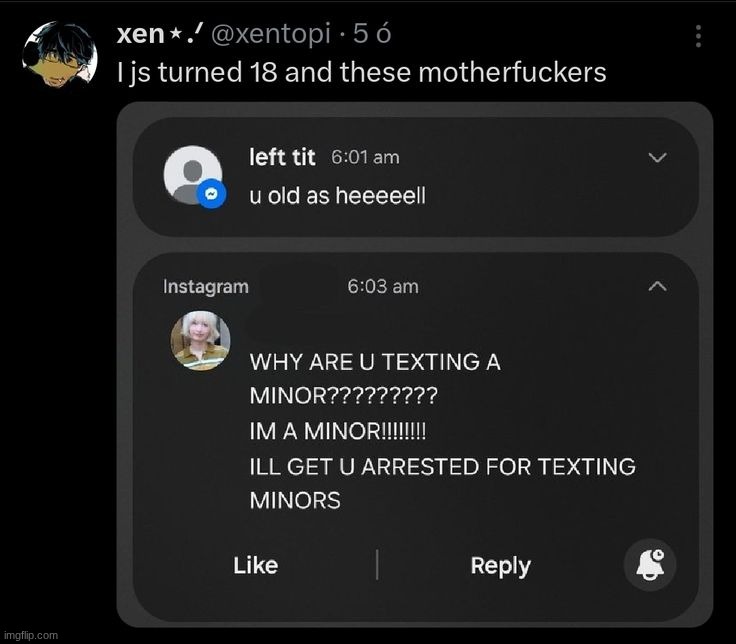The height and width of the screenshot is (644, 736).
Task: Open the three-dot more options menu
Action: pyautogui.click(x=698, y=37)
